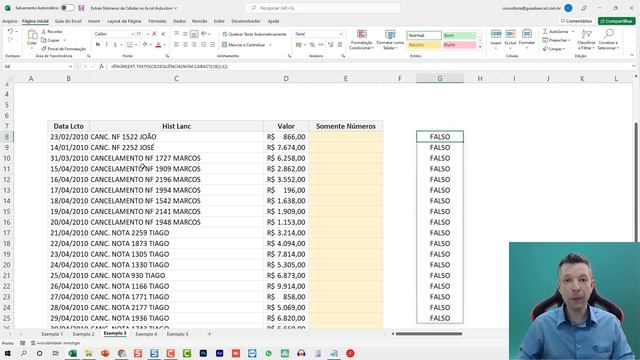
Task: Open the font name Calibri dropdown
Action: tap(133, 34)
